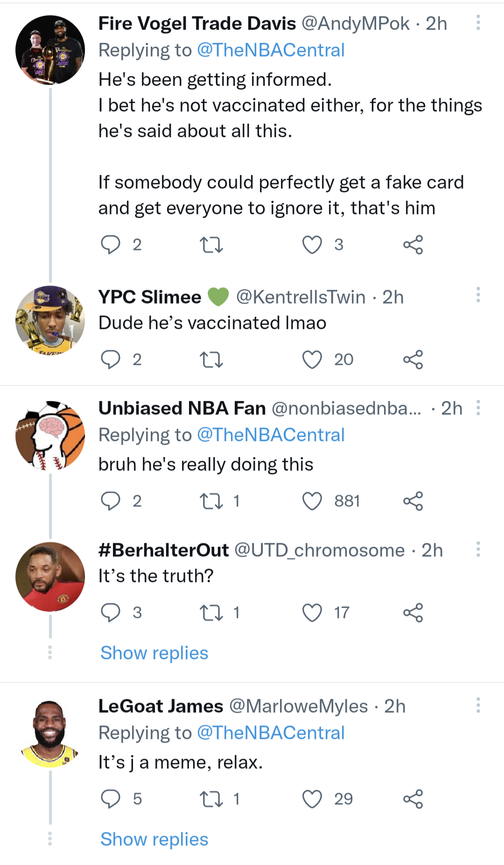Like the Fire Vogel Trade Davis tweet
The height and width of the screenshot is (865, 504).
[x=312, y=244]
